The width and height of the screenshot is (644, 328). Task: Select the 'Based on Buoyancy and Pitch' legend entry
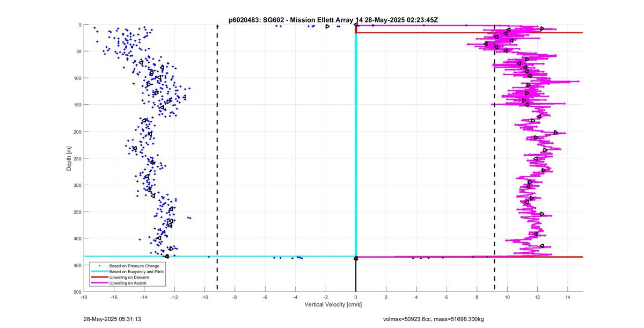(136, 272)
